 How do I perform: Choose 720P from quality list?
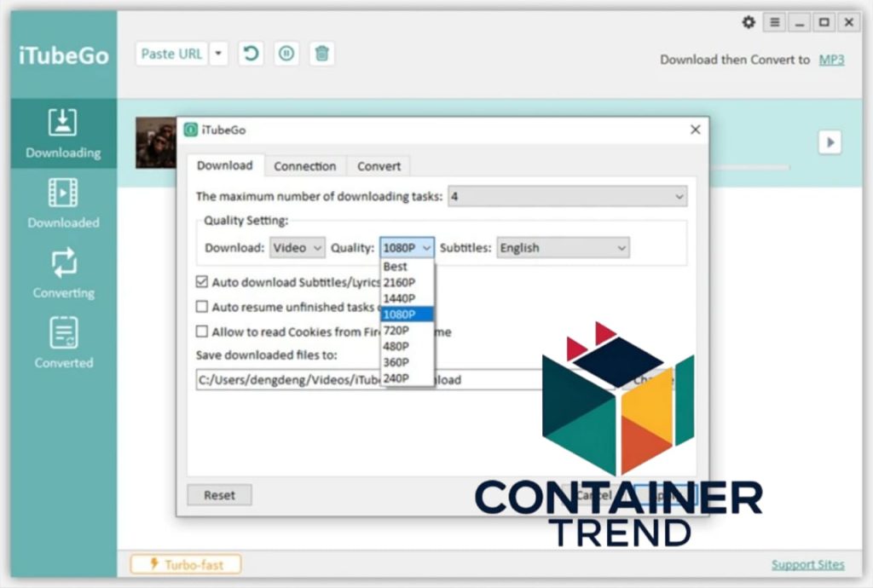pos(407,331)
